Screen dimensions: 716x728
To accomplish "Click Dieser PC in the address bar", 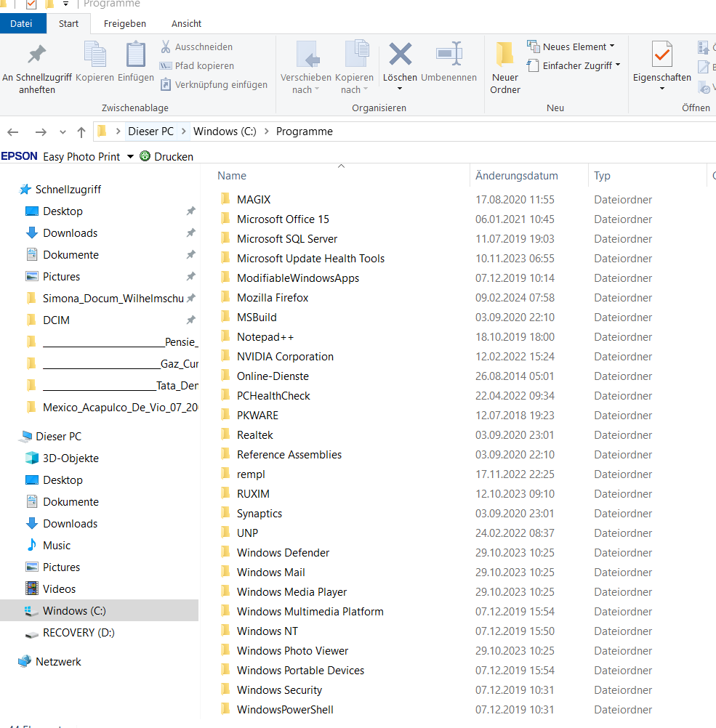I will [150, 132].
